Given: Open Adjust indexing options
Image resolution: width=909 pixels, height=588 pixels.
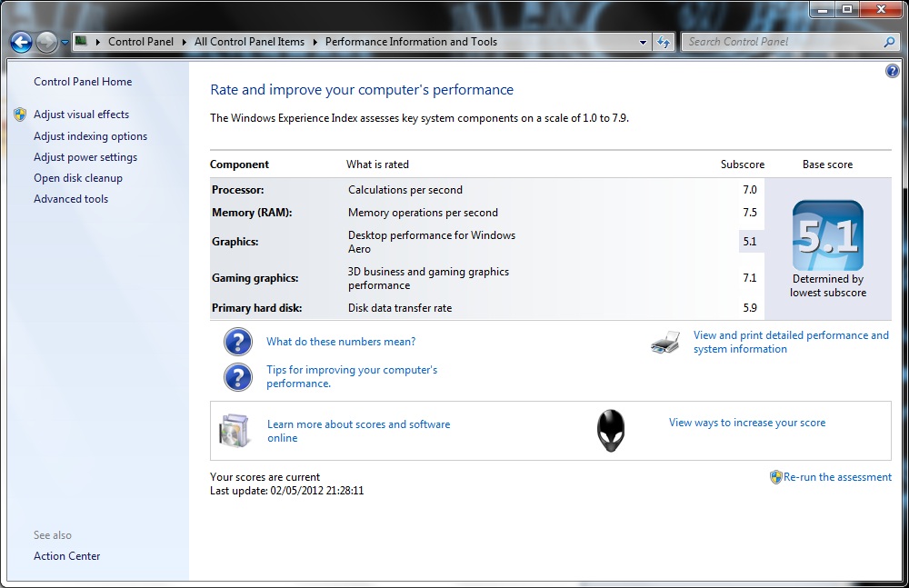Looking at the screenshot, I should pos(90,136).
